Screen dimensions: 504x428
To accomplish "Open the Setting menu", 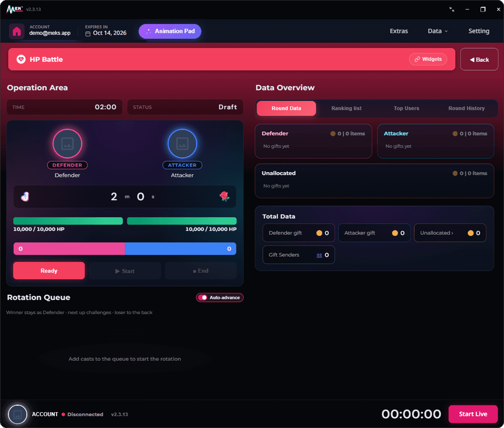I will [x=478, y=31].
